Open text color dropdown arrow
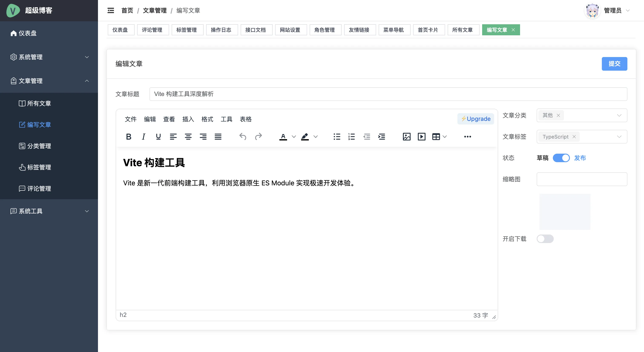The width and height of the screenshot is (644, 352). click(294, 137)
